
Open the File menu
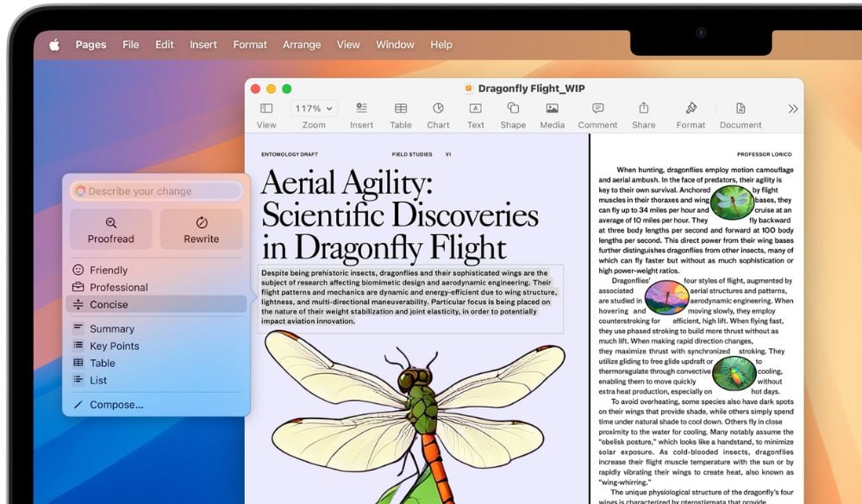click(x=130, y=45)
